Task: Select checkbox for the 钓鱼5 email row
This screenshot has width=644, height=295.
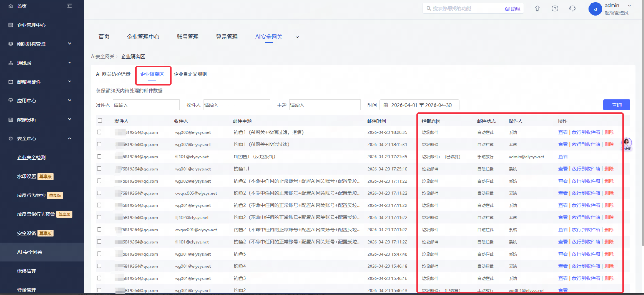Action: 100,254
